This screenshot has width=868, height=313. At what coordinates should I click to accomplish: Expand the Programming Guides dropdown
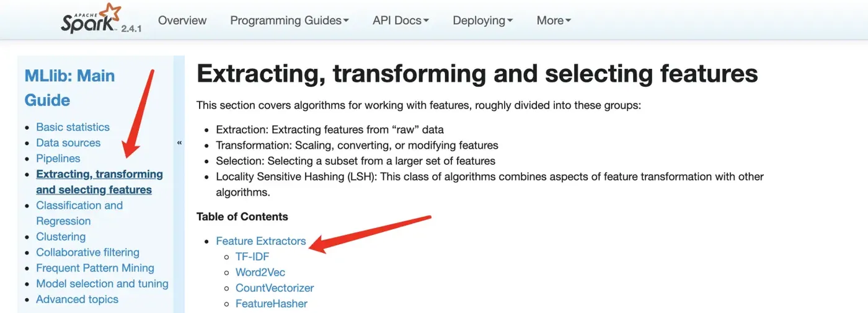pyautogui.click(x=289, y=20)
